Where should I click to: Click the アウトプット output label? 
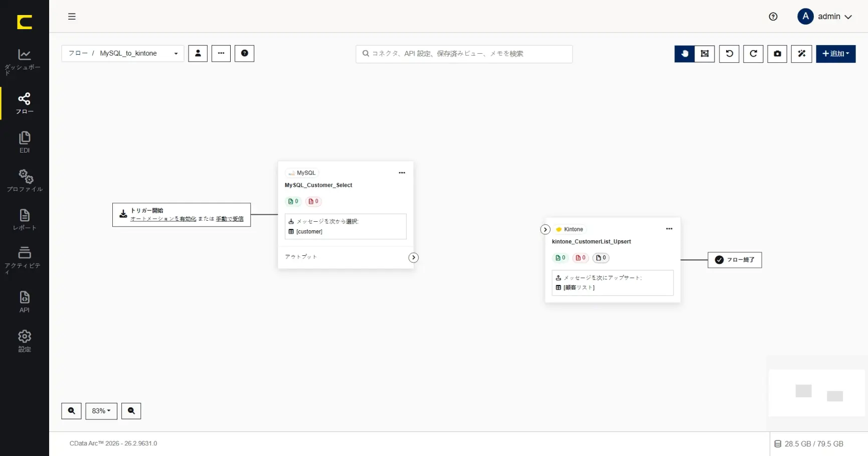click(301, 257)
